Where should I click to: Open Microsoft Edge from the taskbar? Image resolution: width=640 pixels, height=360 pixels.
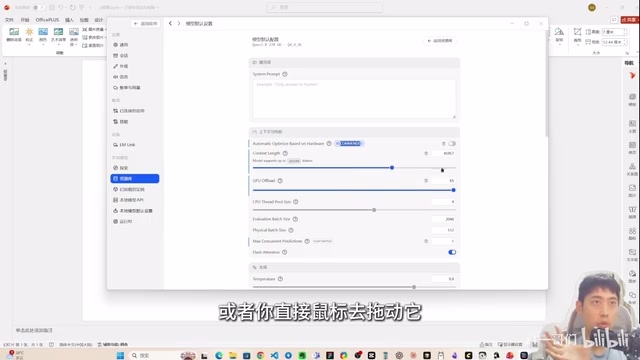[219, 356]
